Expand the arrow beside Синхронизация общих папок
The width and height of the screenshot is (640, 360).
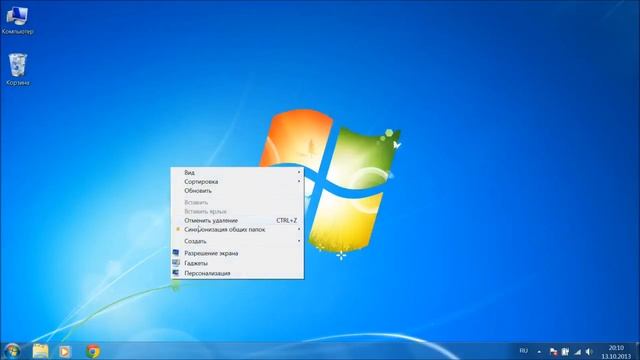(299, 229)
